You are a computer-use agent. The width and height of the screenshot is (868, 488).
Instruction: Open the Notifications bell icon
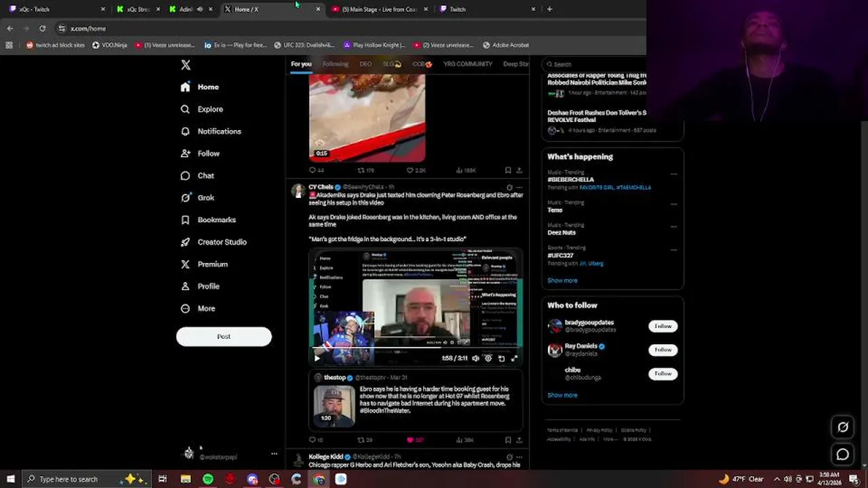click(x=185, y=131)
